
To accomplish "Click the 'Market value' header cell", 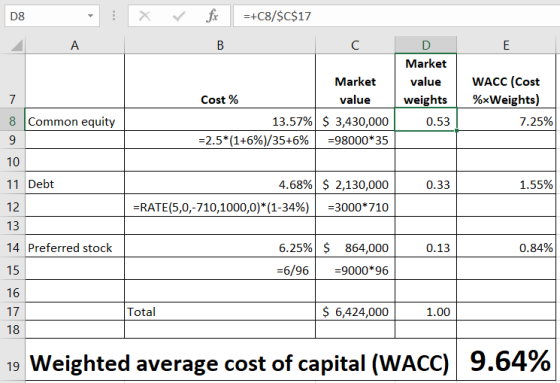I will [x=355, y=81].
